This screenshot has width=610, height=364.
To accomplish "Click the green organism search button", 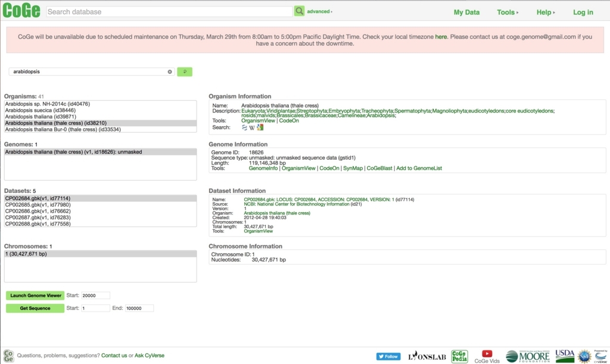I will (x=185, y=71).
